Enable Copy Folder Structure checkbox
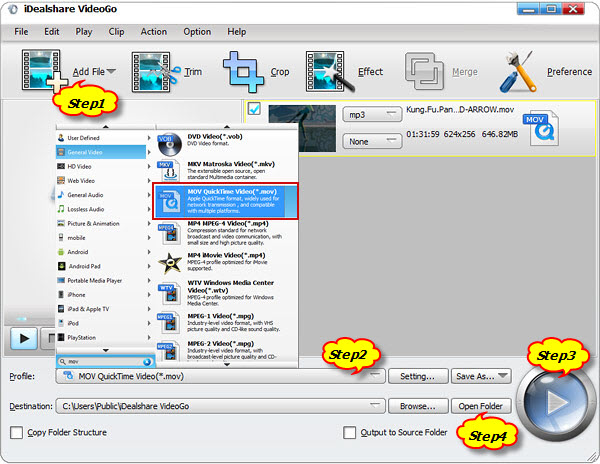This screenshot has width=600, height=464. click(x=16, y=433)
